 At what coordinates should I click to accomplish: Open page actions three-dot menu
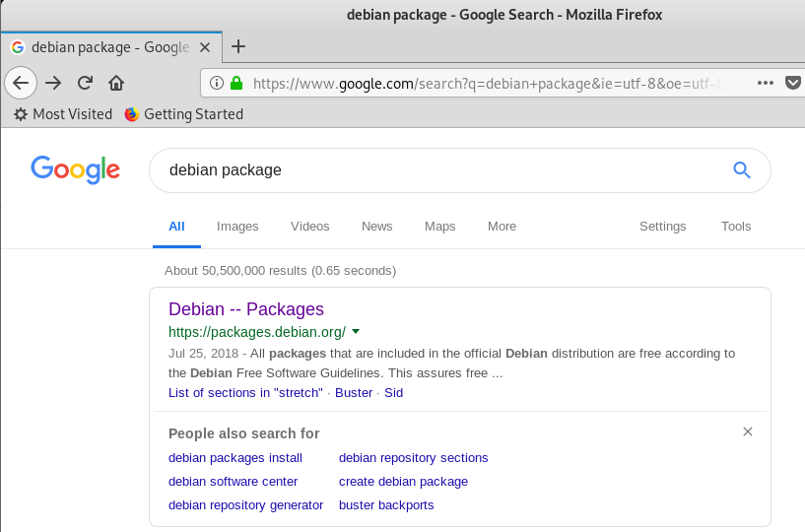pos(765,83)
